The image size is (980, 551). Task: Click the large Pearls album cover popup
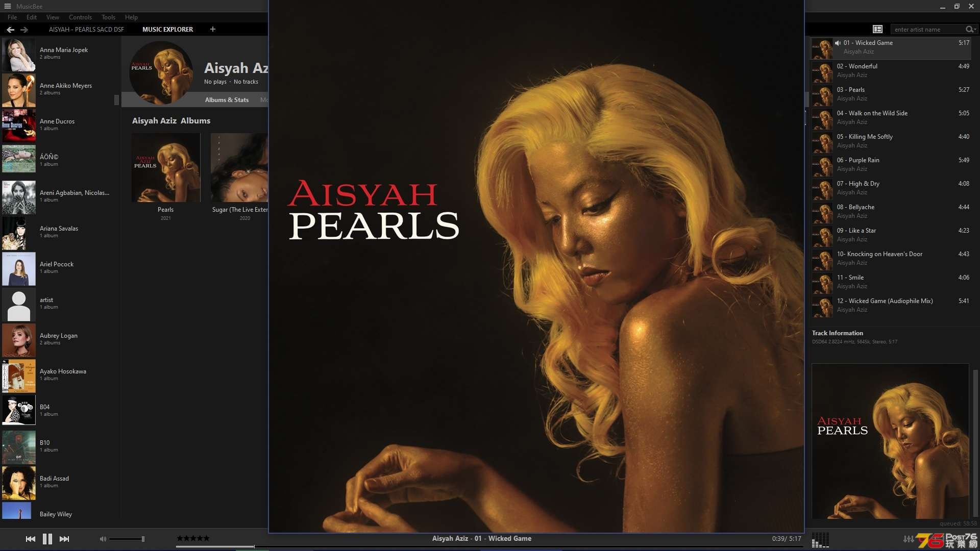[536, 266]
